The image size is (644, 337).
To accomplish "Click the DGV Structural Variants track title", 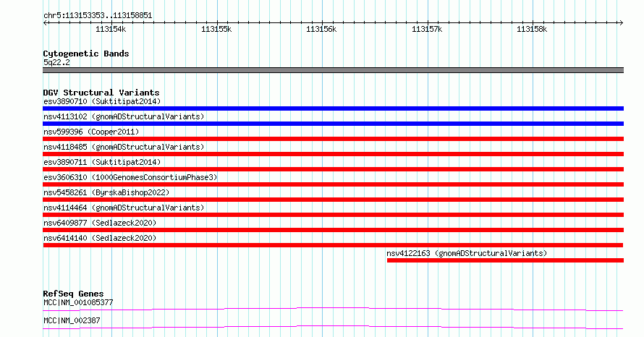I will click(x=101, y=93).
